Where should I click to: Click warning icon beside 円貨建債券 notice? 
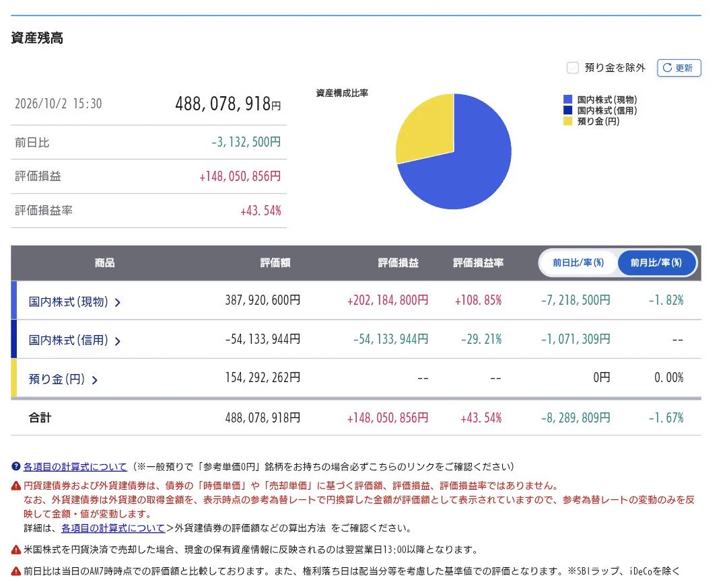[x=15, y=486]
